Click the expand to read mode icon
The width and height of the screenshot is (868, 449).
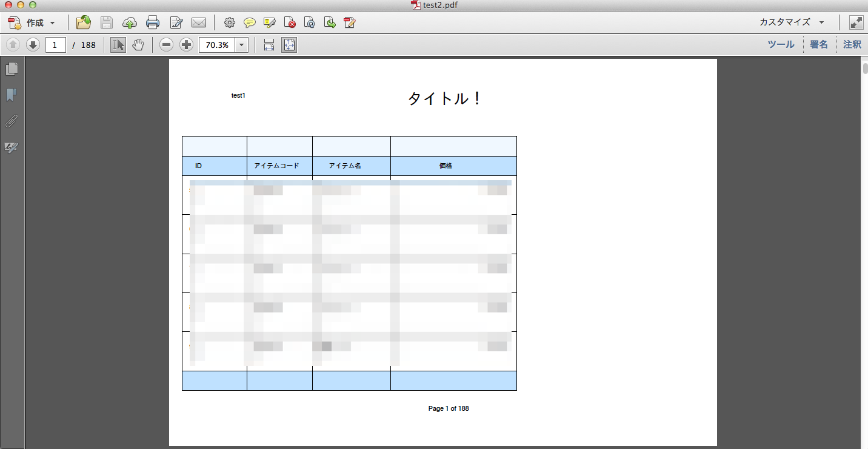pyautogui.click(x=856, y=23)
